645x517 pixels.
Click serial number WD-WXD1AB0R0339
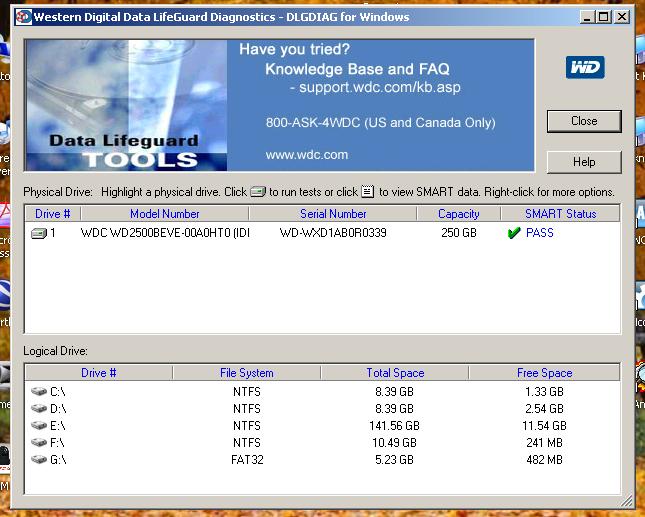tap(333, 233)
